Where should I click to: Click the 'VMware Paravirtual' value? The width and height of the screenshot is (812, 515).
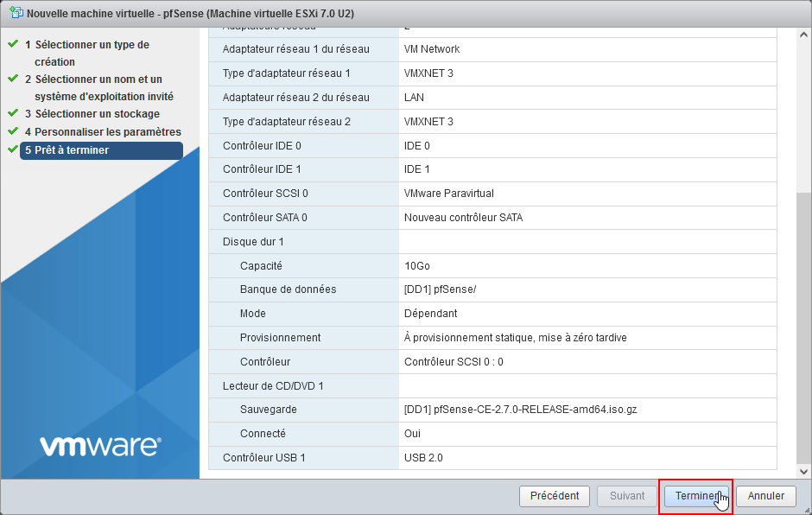(448, 194)
